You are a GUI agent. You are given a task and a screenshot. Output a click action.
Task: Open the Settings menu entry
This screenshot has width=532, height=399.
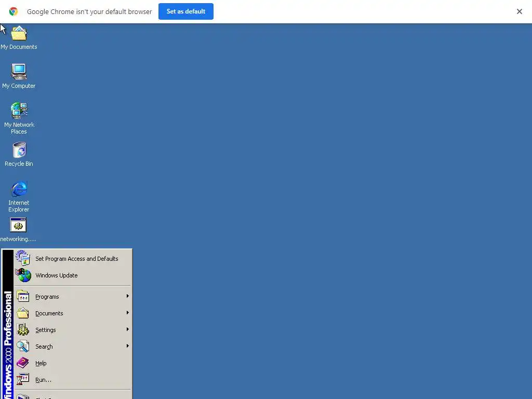(73, 329)
